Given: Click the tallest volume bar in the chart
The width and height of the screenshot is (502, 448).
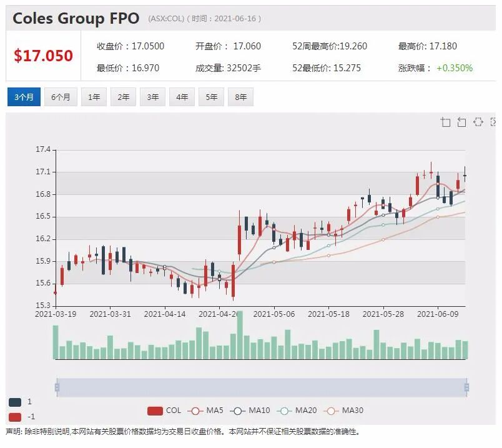Looking at the screenshot, I should point(240,335).
